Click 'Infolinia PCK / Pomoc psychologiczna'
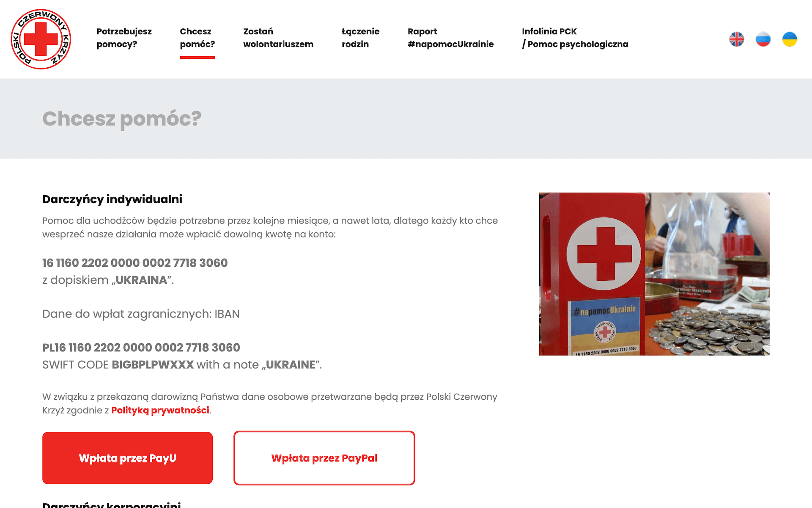This screenshot has height=508, width=812. (x=575, y=38)
